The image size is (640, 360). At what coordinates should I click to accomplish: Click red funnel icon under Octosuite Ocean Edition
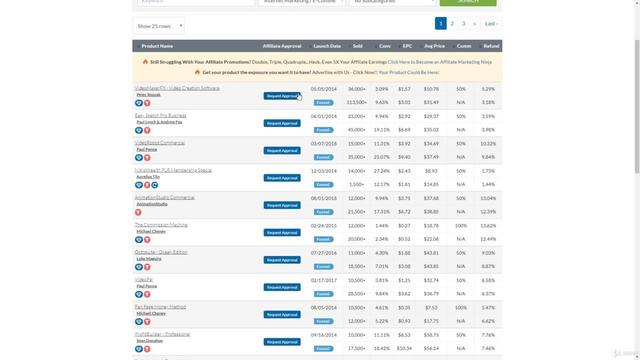pyautogui.click(x=147, y=267)
